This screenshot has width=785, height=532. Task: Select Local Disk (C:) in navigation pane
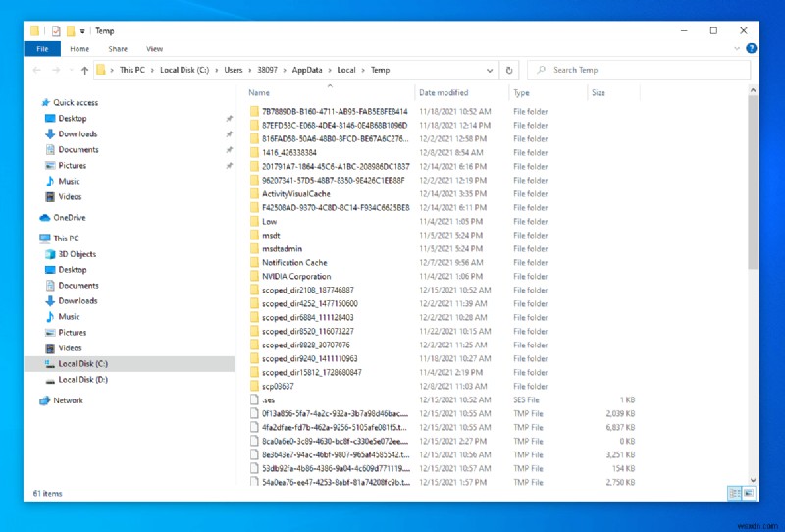pyautogui.click(x=130, y=364)
